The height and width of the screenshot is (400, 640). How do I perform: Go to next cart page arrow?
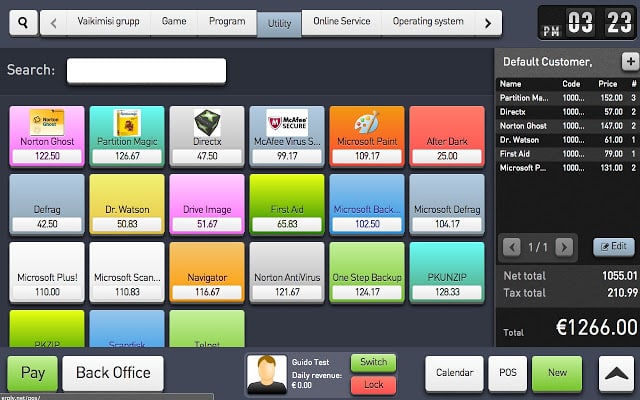(564, 247)
